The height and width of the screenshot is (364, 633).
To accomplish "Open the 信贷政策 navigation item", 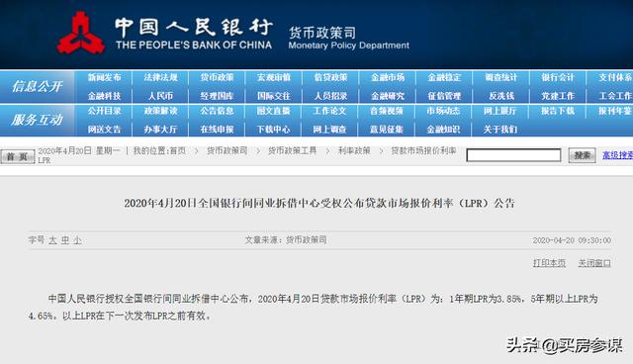I will point(330,77).
